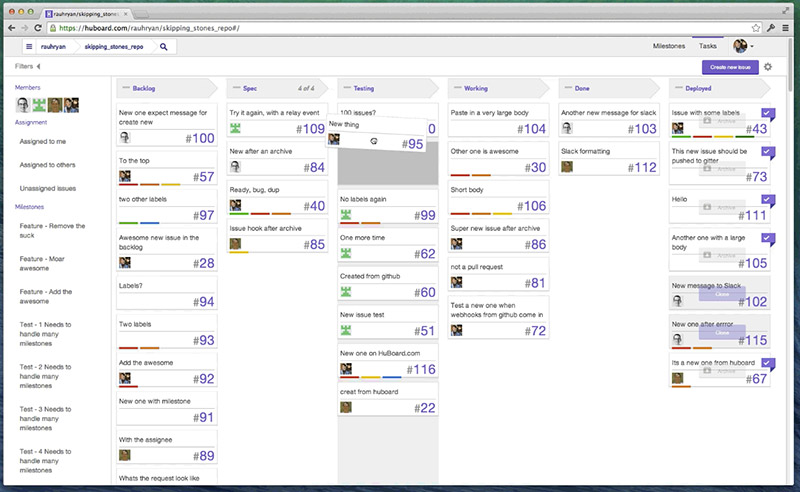
Task: Click Create new issue button
Action: (x=730, y=67)
